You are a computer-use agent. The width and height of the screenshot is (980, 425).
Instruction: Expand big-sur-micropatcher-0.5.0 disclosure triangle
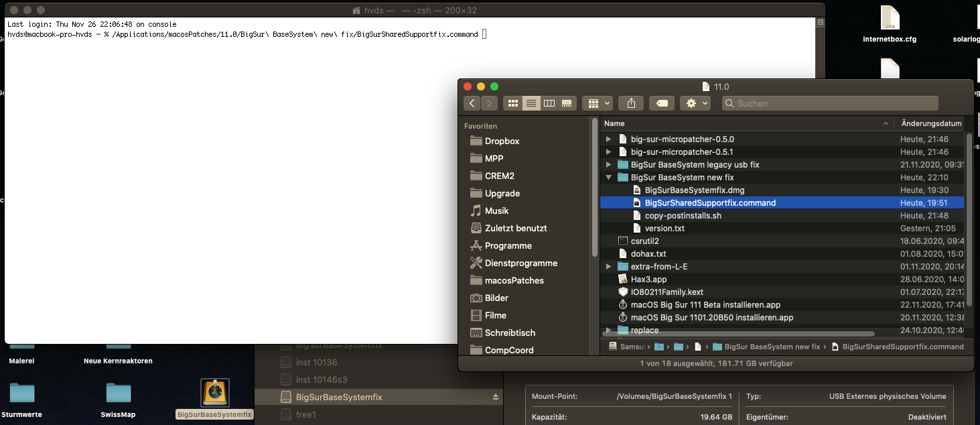click(x=608, y=139)
